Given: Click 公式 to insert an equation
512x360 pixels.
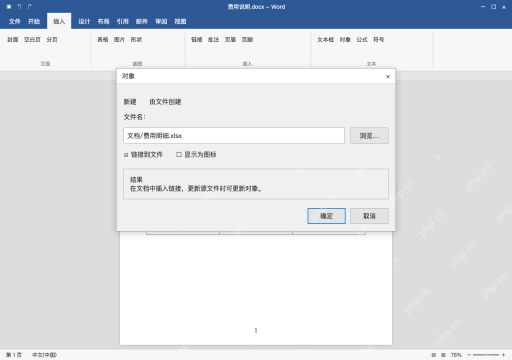Looking at the screenshot, I should [x=362, y=39].
